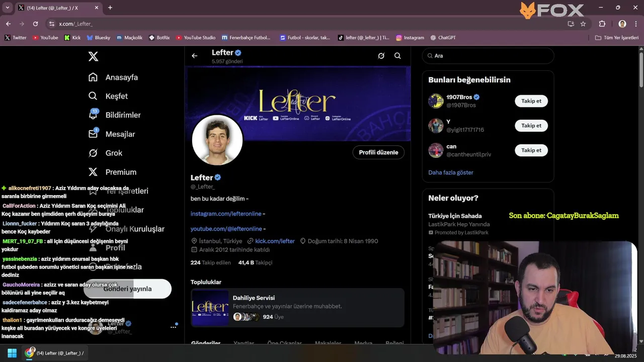Go back with profile header arrow

tap(195, 56)
